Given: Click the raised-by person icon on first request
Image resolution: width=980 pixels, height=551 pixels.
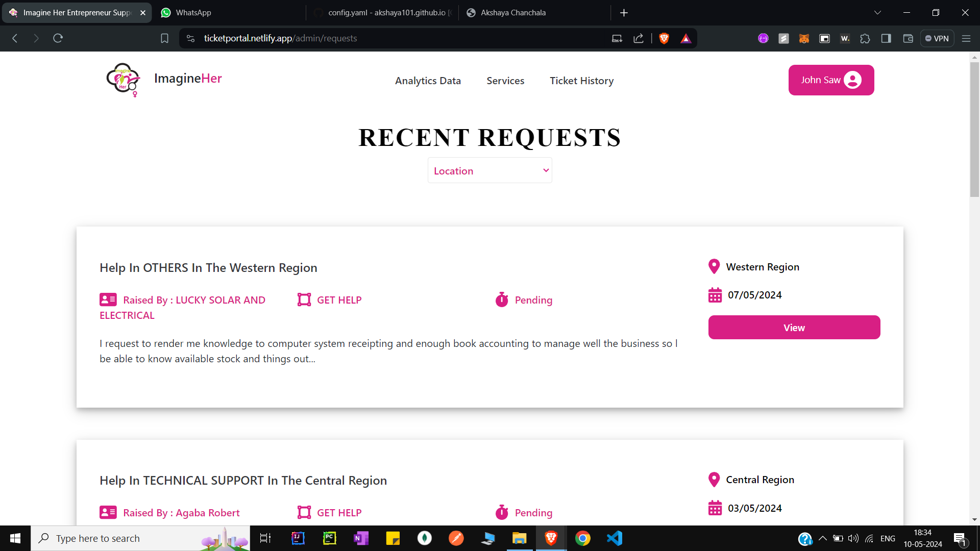Looking at the screenshot, I should (x=107, y=299).
